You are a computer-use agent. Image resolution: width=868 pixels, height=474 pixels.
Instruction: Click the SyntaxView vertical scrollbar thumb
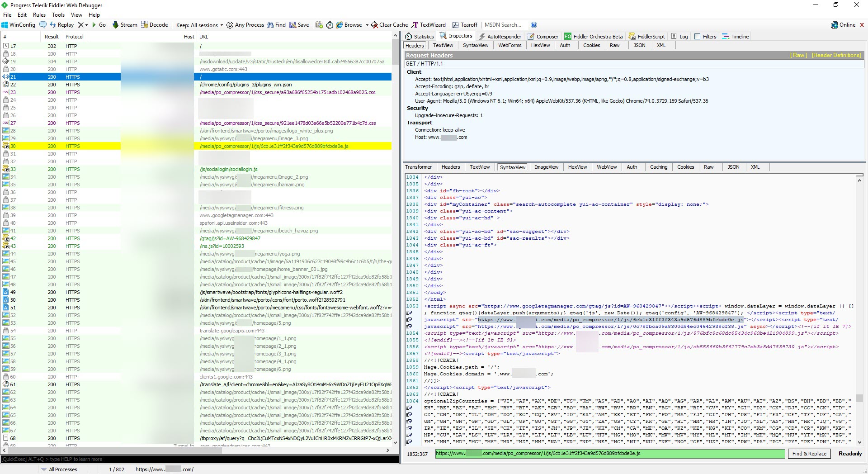(859, 398)
